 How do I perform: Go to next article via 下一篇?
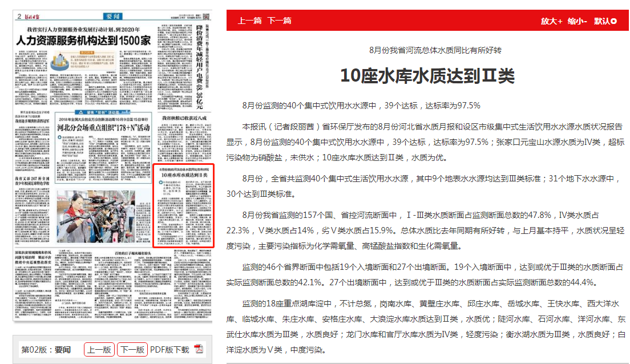coord(279,21)
